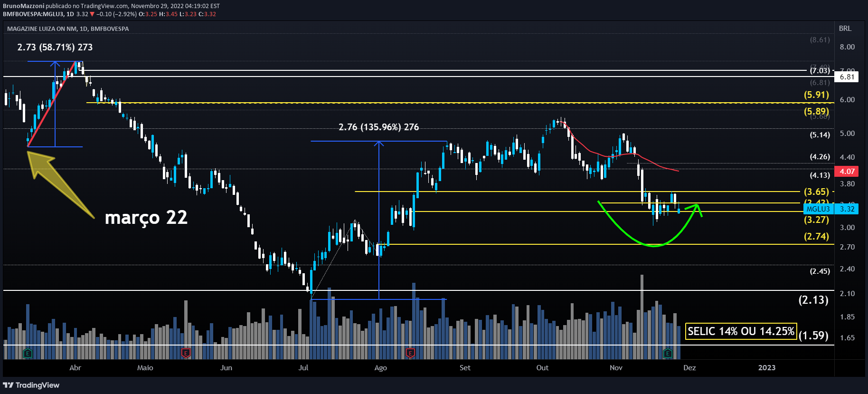Click the BrunoMazzoni author name in header
Image resolution: width=868 pixels, height=394 pixels.
(23, 6)
